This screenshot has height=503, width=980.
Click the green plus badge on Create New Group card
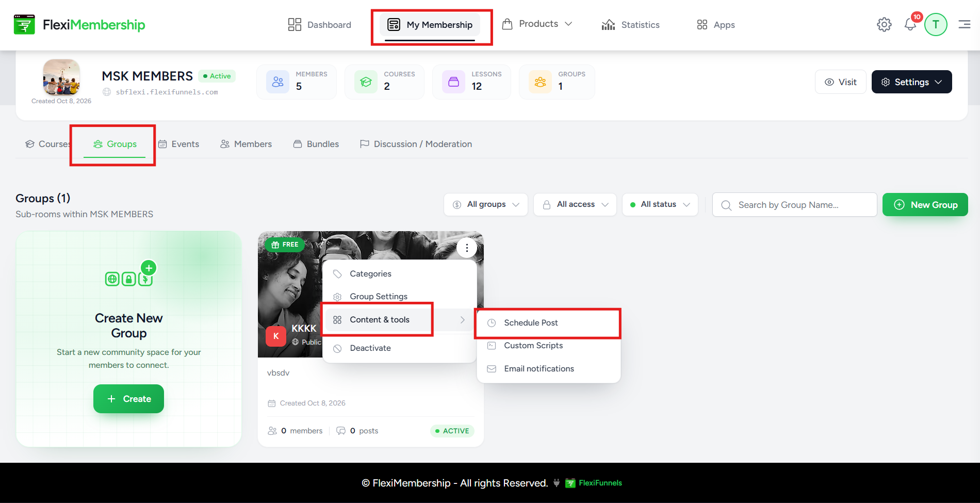click(x=149, y=268)
